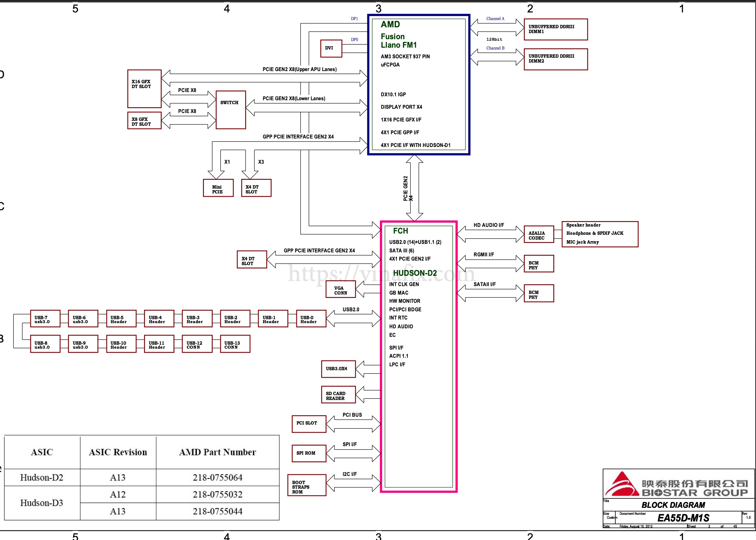Click the BCM PHY block beside RGMII I/F
Image resolution: width=756 pixels, height=540 pixels.
click(x=539, y=264)
